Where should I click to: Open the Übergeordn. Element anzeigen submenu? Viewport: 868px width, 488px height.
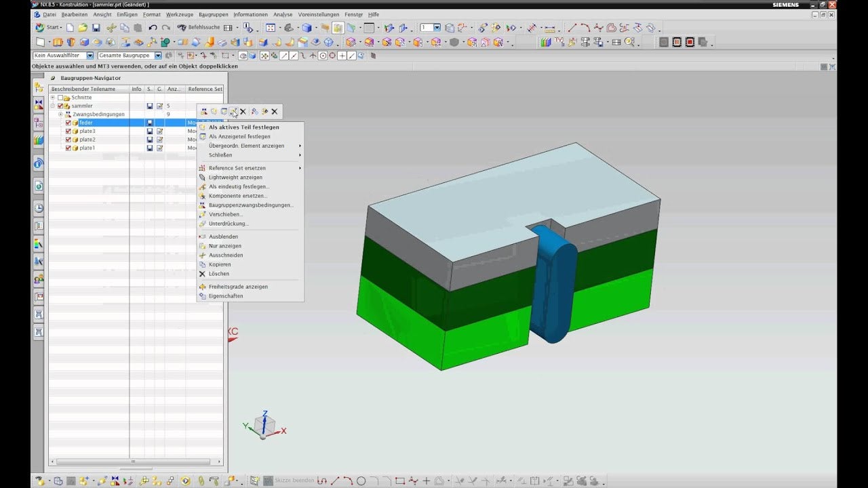tap(250, 146)
